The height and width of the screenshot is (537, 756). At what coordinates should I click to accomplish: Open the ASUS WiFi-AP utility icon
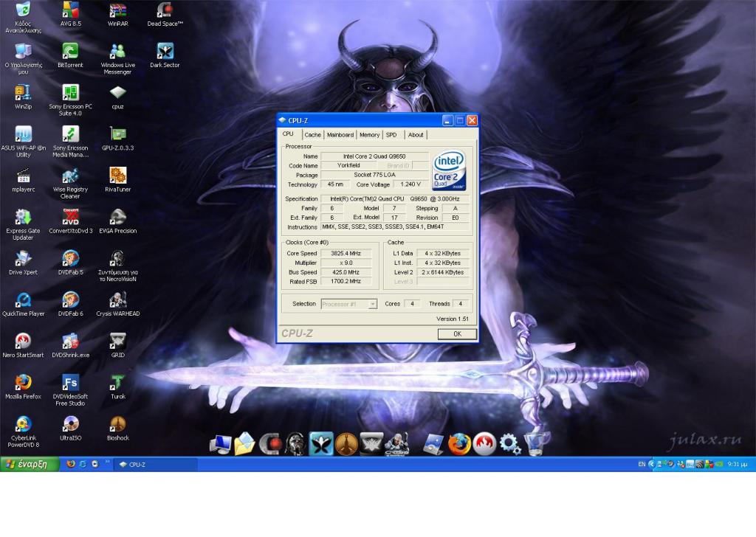tap(23, 141)
